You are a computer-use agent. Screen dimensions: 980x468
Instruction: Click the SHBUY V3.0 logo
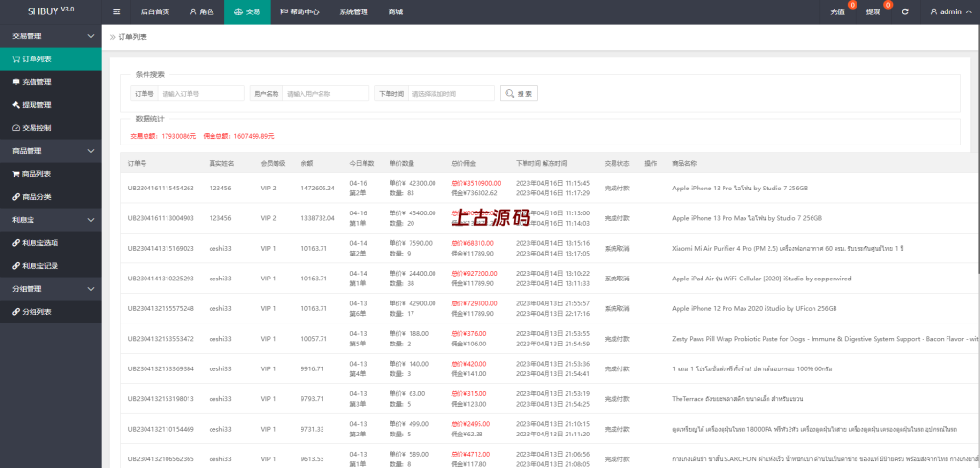(x=51, y=11)
